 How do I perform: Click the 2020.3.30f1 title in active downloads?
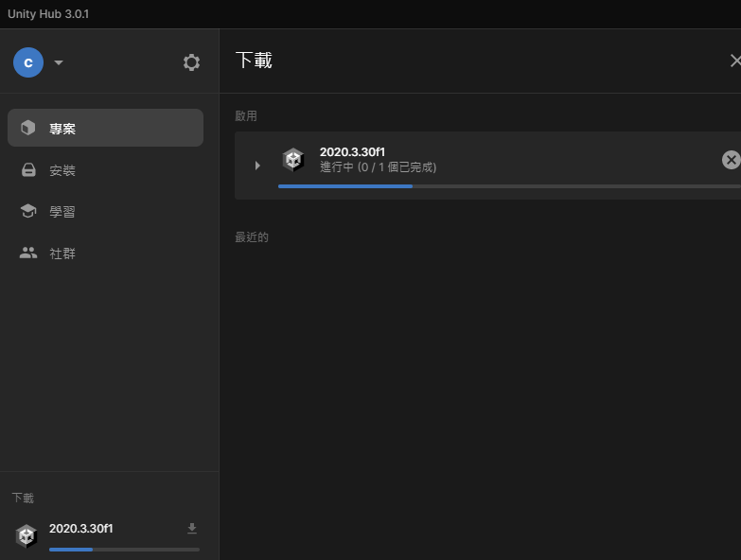(353, 152)
